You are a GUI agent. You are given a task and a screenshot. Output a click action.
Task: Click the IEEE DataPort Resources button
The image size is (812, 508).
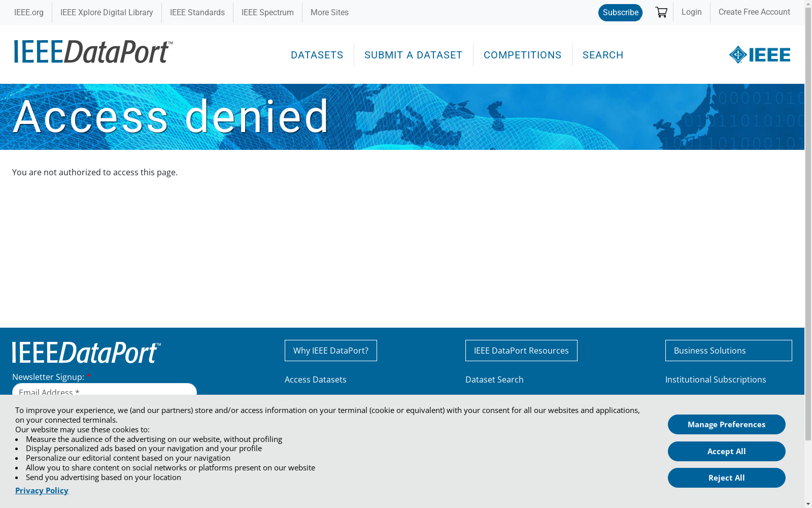click(x=521, y=351)
